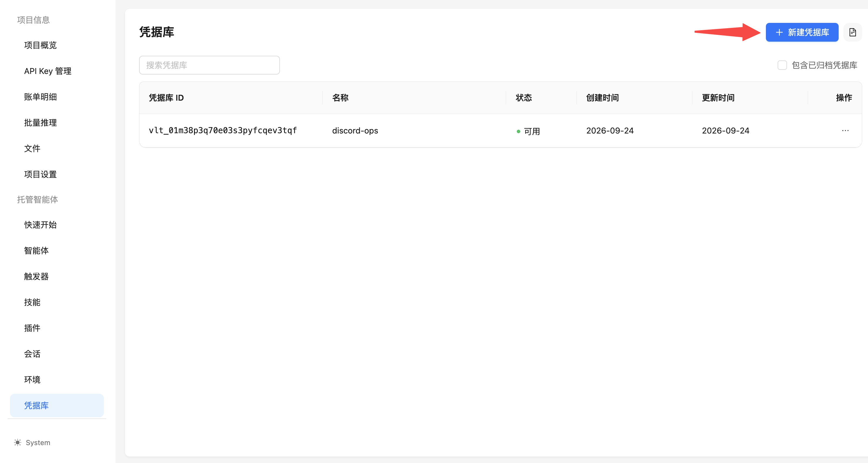
Task: Focus the 搜索凭据库 search field
Action: click(x=209, y=65)
